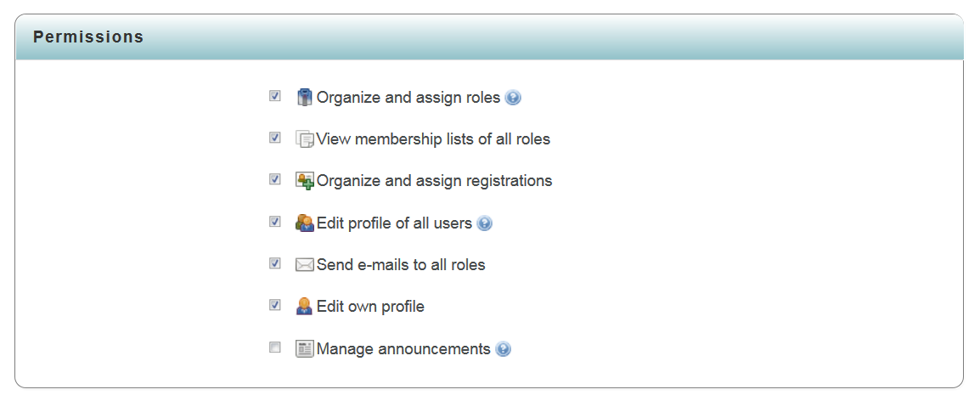Click the Permissions panel header
The image size is (980, 401).
click(489, 37)
